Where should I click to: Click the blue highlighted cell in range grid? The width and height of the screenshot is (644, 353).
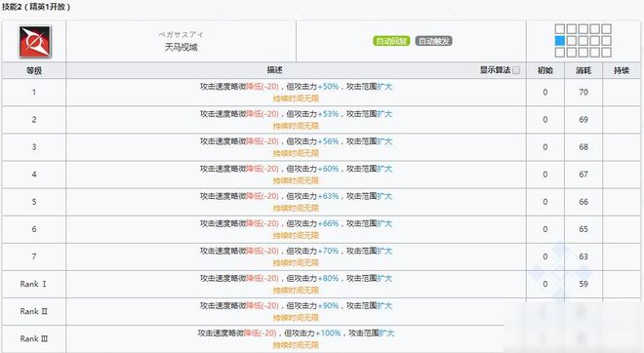click(560, 41)
